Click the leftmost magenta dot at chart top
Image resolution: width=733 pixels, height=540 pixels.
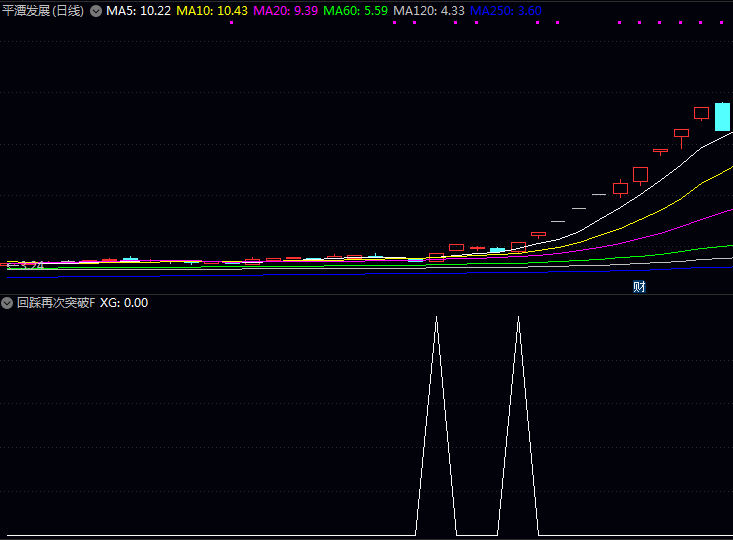(231, 22)
